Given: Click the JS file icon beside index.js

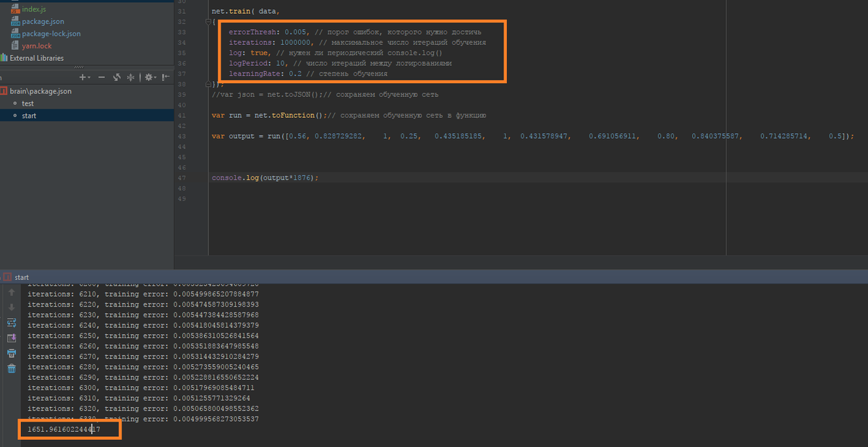Looking at the screenshot, I should click(x=15, y=9).
